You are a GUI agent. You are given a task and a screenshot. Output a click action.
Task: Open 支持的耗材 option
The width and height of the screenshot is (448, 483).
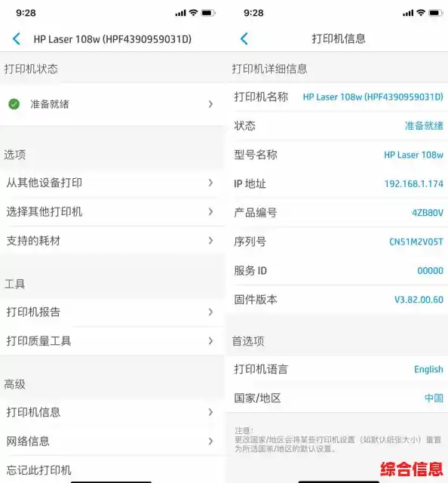tap(112, 241)
